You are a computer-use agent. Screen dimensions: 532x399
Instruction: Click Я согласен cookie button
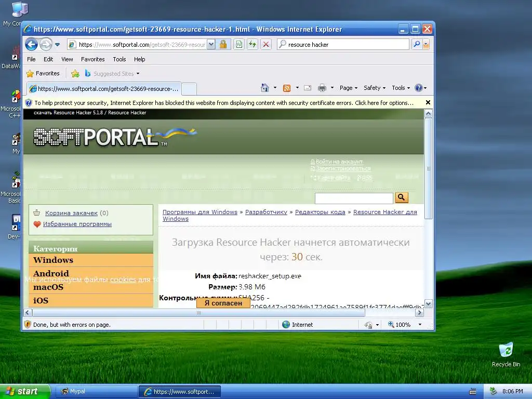(223, 303)
